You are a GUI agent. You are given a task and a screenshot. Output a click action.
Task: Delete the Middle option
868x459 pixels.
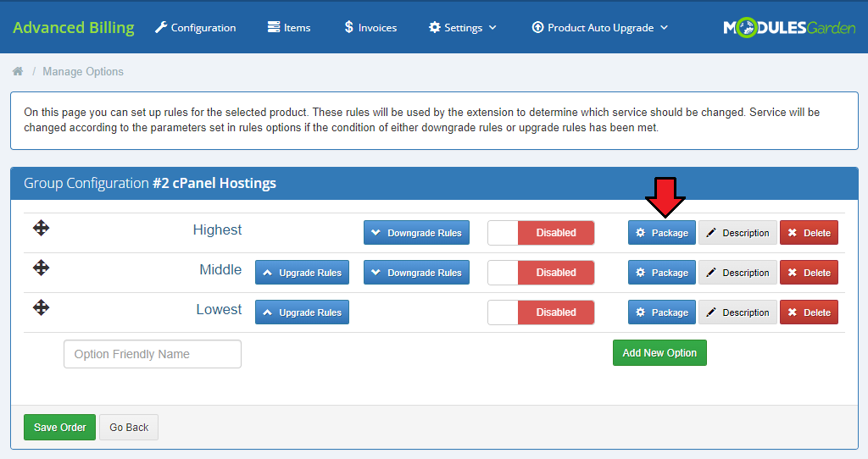[x=809, y=273]
